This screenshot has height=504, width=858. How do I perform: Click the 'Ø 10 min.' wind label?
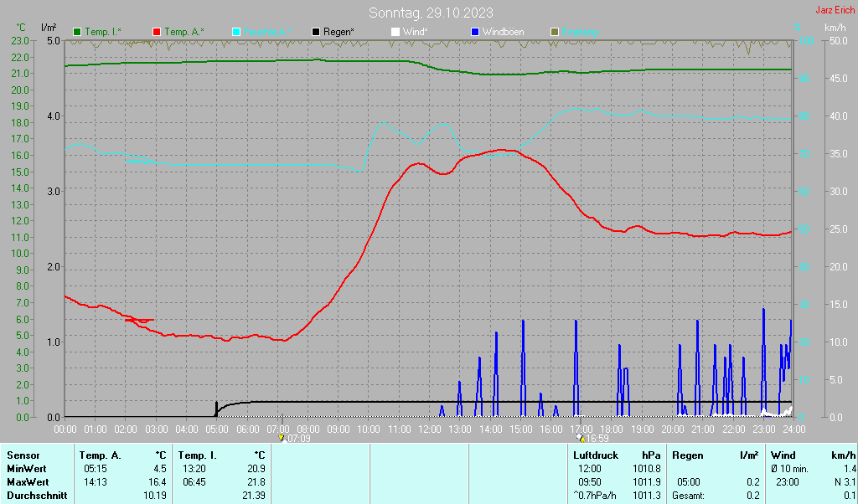tap(789, 469)
